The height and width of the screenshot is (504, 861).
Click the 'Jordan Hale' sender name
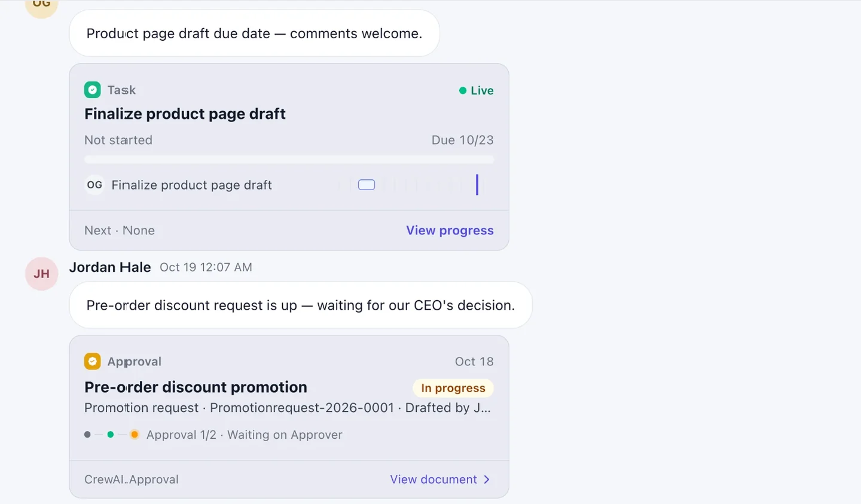coord(110,267)
